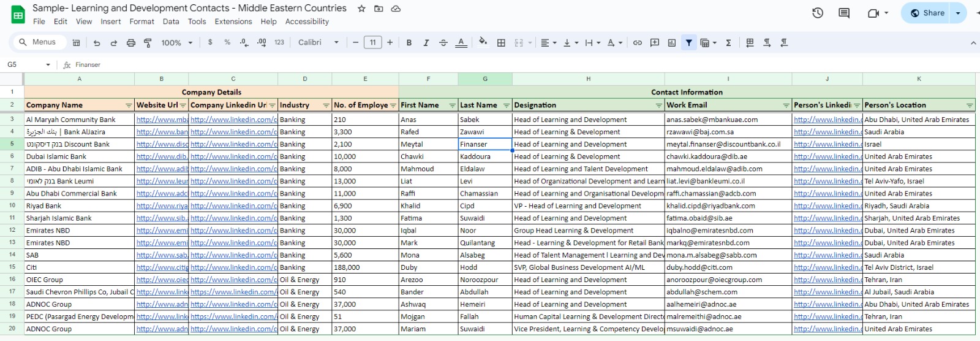Open the Extensions menu

coord(233,21)
